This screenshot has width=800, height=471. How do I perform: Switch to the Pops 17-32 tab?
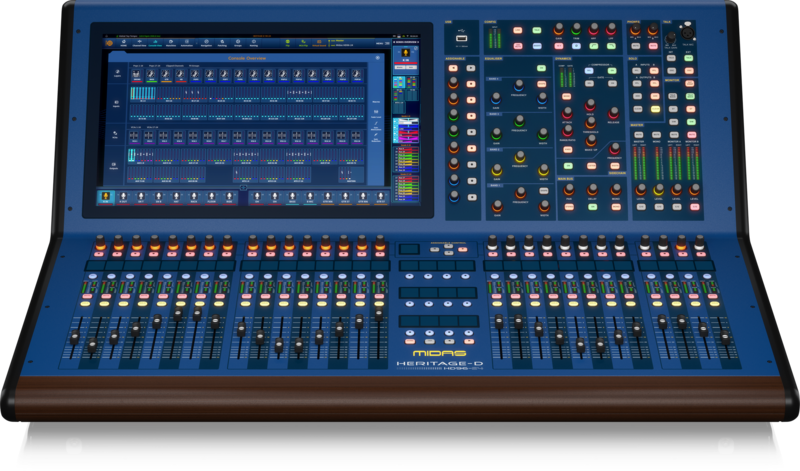pyautogui.click(x=155, y=66)
